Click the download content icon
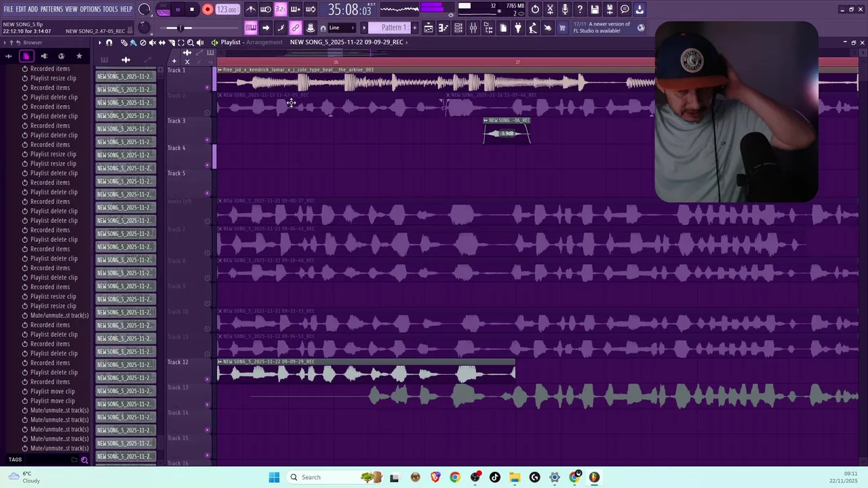The image size is (868, 488). pos(639,9)
